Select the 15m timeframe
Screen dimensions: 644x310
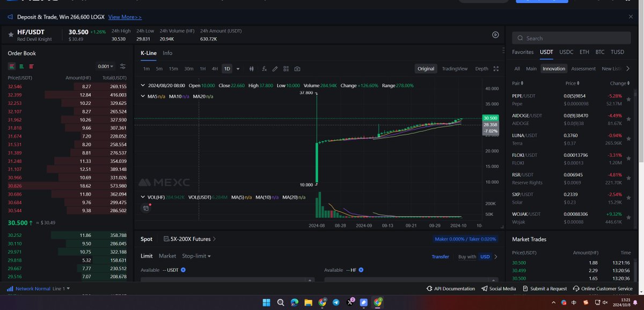point(173,69)
